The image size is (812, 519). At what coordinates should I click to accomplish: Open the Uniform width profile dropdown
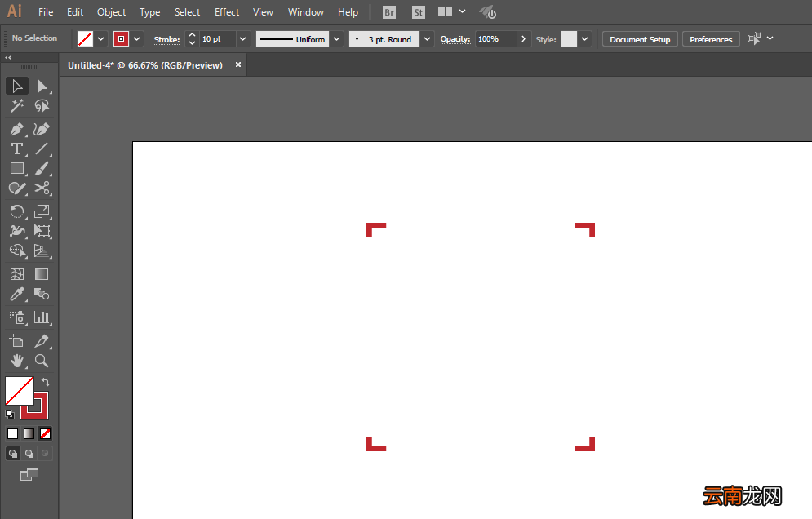pyautogui.click(x=336, y=39)
